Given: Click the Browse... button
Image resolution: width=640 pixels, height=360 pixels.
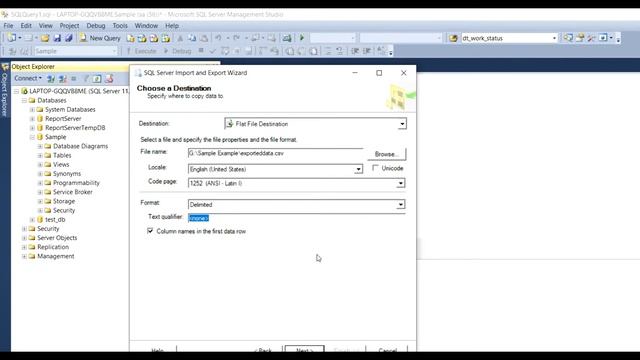Looking at the screenshot, I should point(387,154).
